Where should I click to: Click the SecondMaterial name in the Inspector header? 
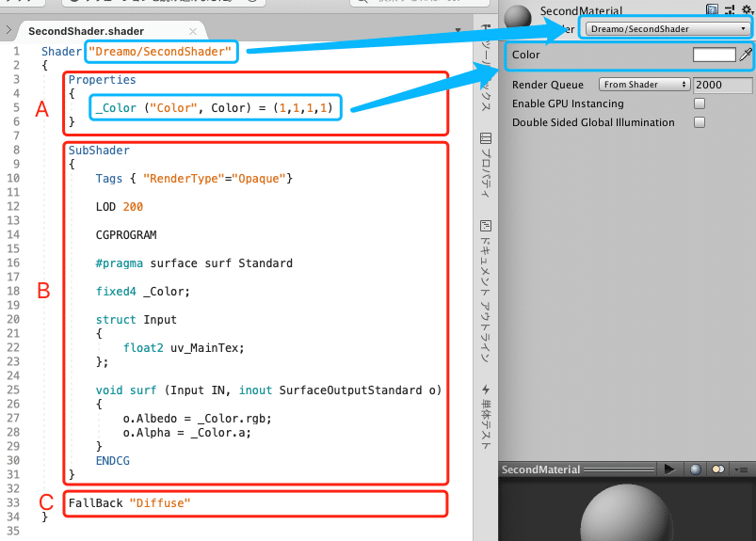point(581,10)
